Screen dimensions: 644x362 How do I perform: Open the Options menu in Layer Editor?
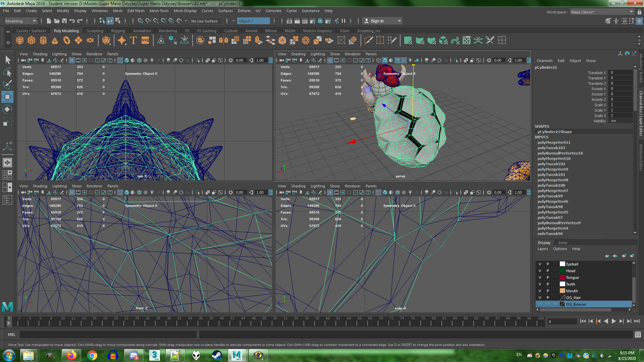click(x=560, y=249)
